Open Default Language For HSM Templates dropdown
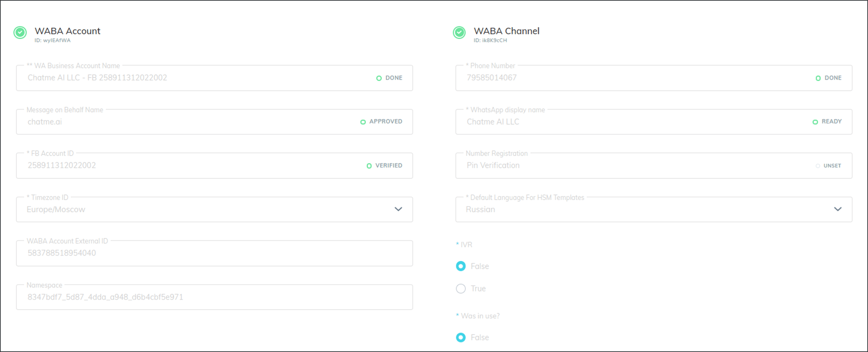 838,209
